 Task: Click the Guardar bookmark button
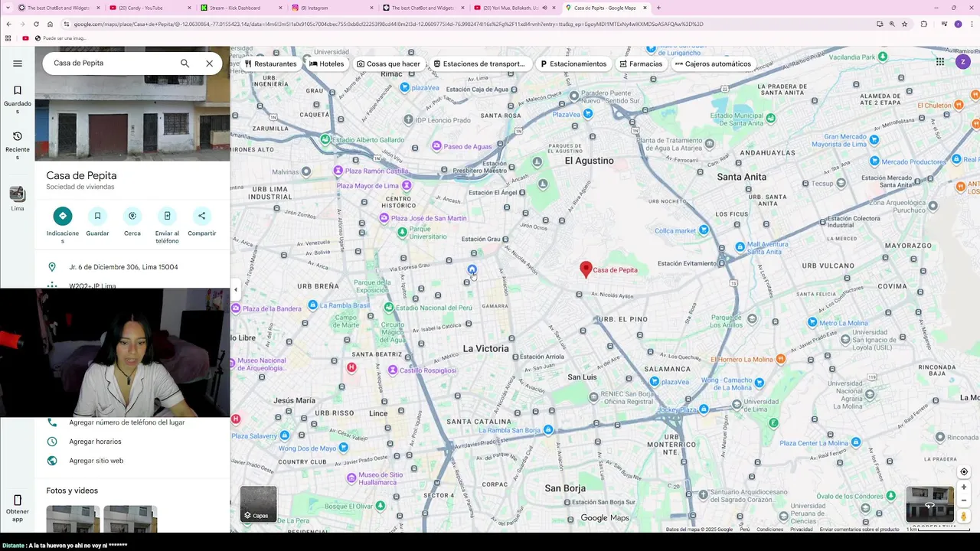coord(97,216)
